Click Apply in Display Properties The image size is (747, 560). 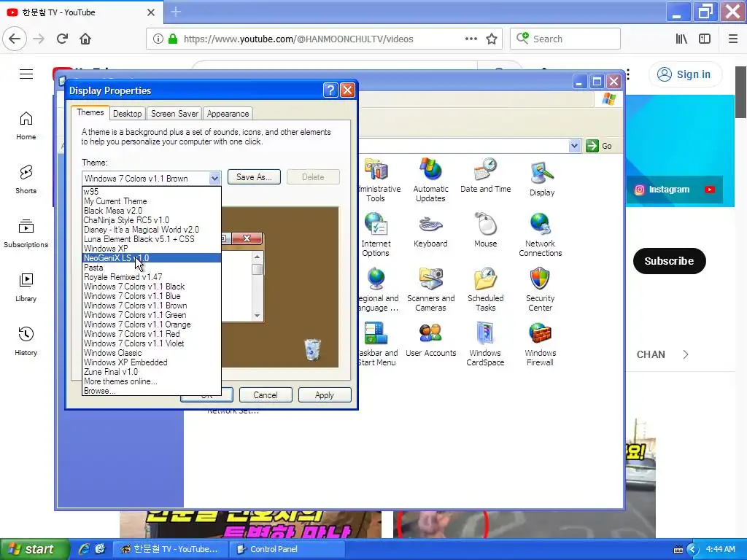[x=325, y=394]
